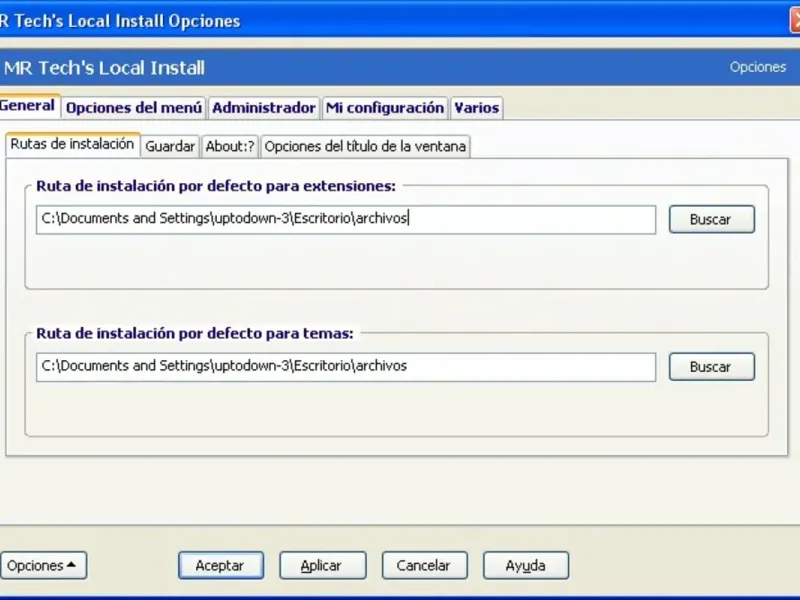The image size is (800, 600).
Task: Click the 'Ruta de instalación por defecto para extensiones' label
Action: [x=216, y=186]
